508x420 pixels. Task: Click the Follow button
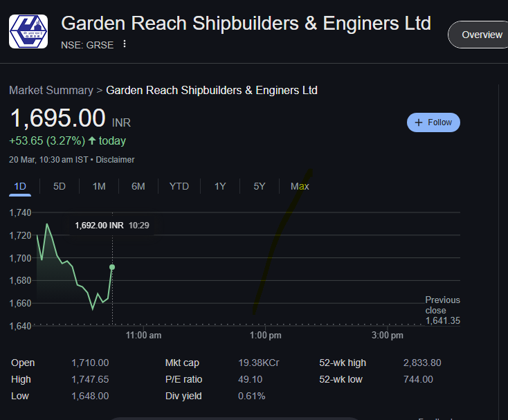tap(433, 122)
